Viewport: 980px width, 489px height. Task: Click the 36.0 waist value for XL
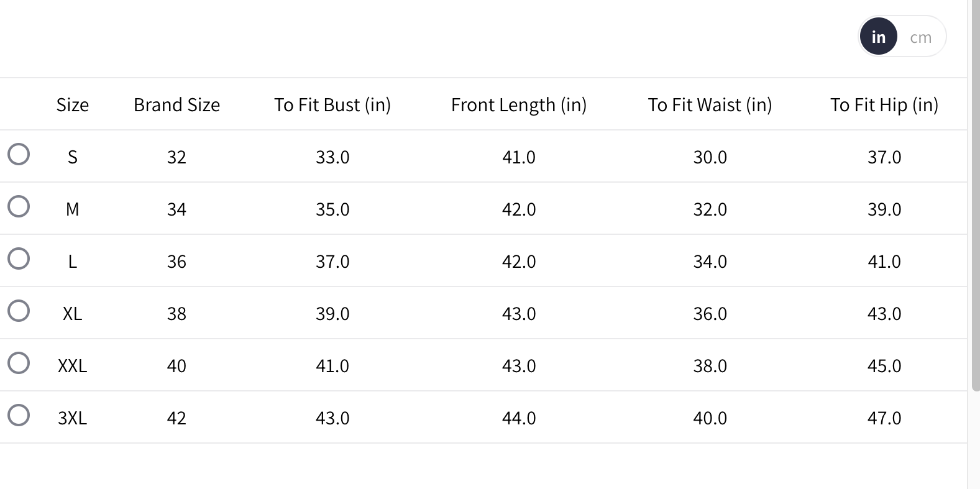710,314
